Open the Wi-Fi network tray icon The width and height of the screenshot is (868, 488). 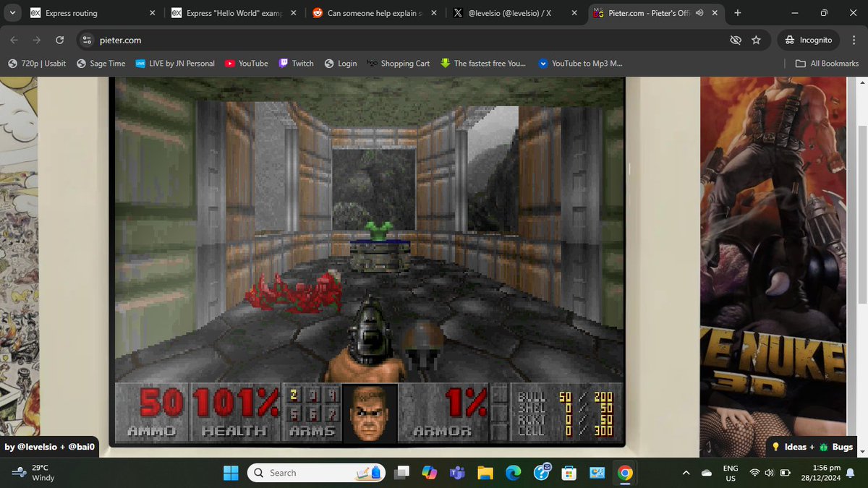(755, 473)
